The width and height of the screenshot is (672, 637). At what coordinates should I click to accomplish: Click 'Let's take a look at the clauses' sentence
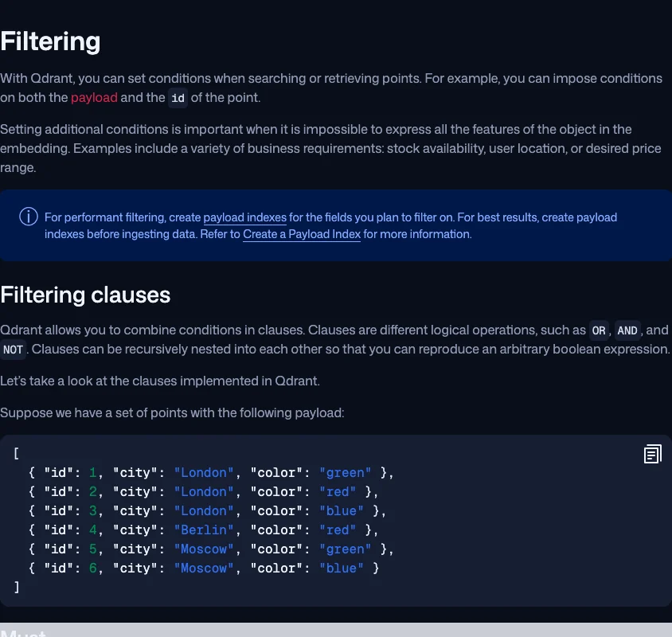[x=160, y=381]
